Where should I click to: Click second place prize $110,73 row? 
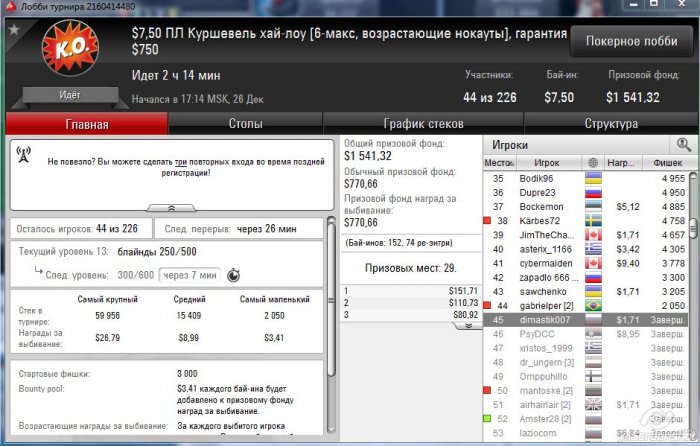[411, 303]
